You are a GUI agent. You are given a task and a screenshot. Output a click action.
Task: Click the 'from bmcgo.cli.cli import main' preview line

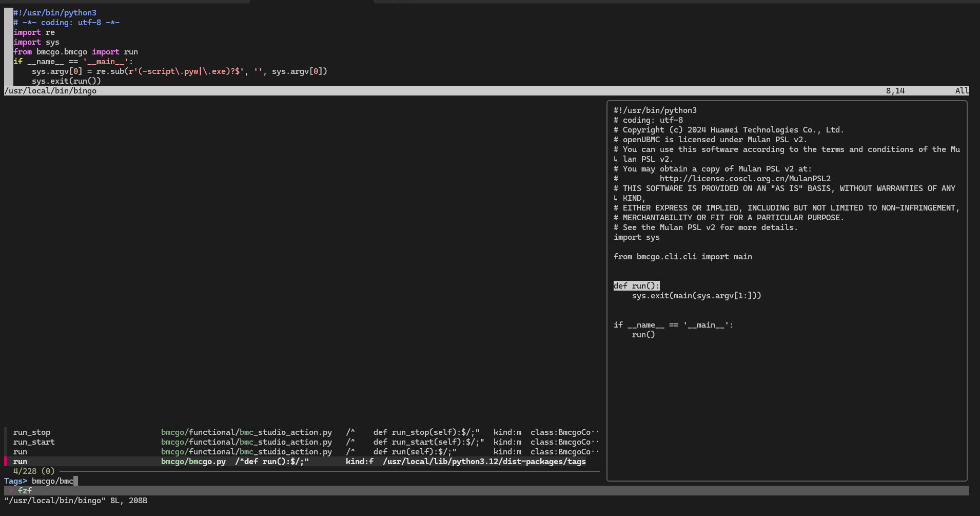click(x=682, y=257)
